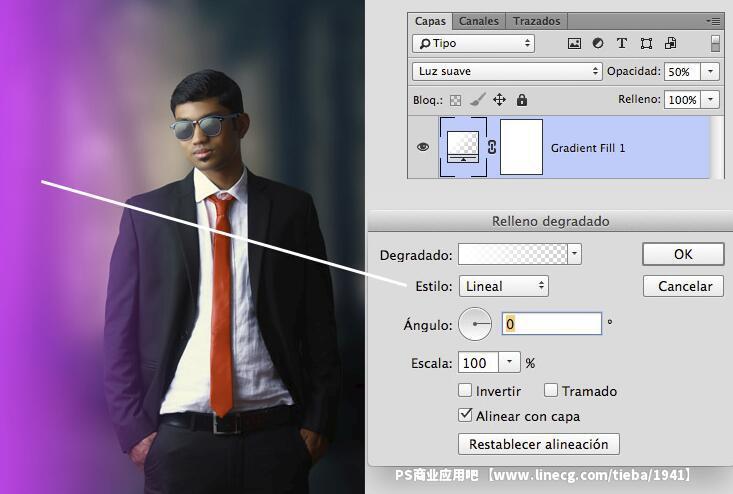Click the Relleno value field
The width and height of the screenshot is (733, 494).
click(682, 100)
